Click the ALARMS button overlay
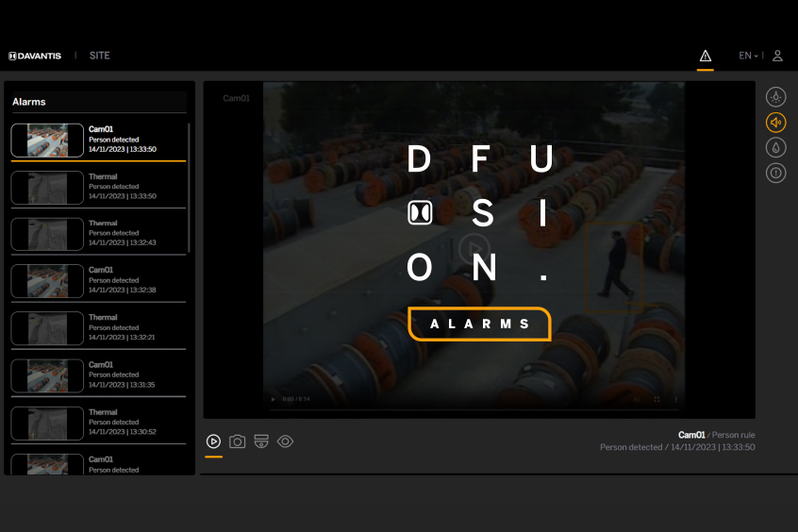The image size is (798, 532). coord(479,324)
